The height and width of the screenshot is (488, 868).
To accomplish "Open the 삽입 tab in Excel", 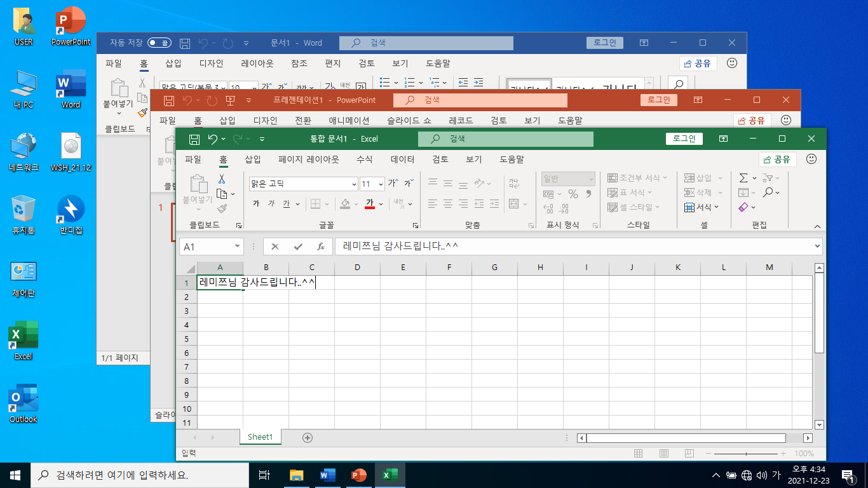I will click(x=252, y=159).
